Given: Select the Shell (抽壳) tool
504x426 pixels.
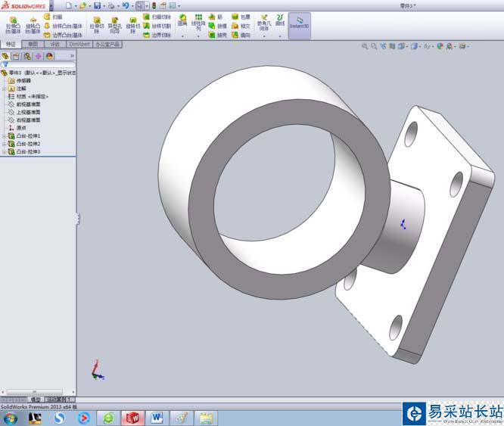Looking at the screenshot, I should click(218, 35).
